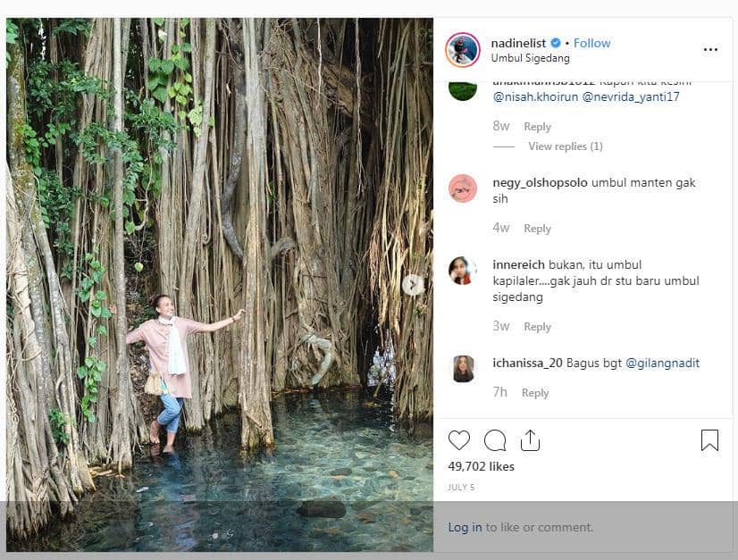Screen dimensions: 738x560
Task: Click the Log in link
Action: [465, 528]
